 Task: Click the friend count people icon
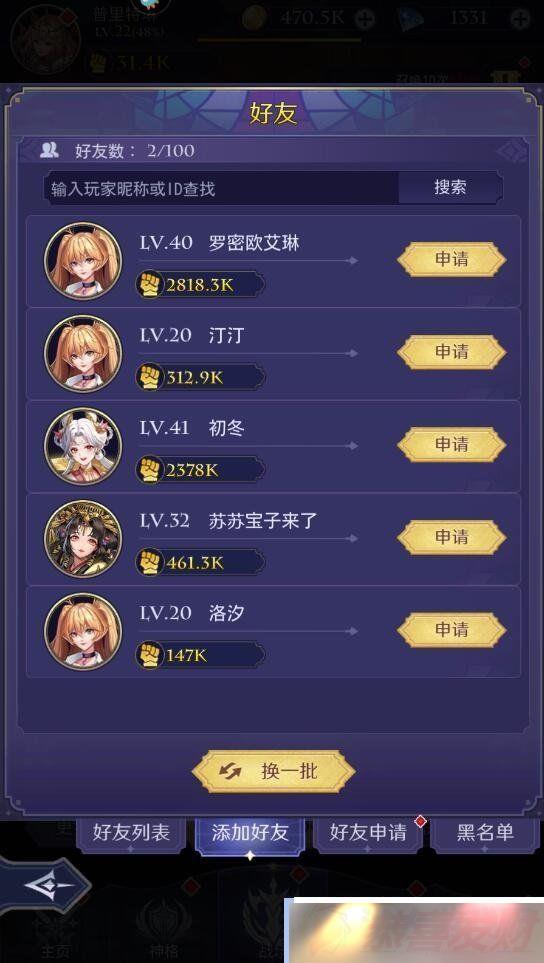click(49, 149)
